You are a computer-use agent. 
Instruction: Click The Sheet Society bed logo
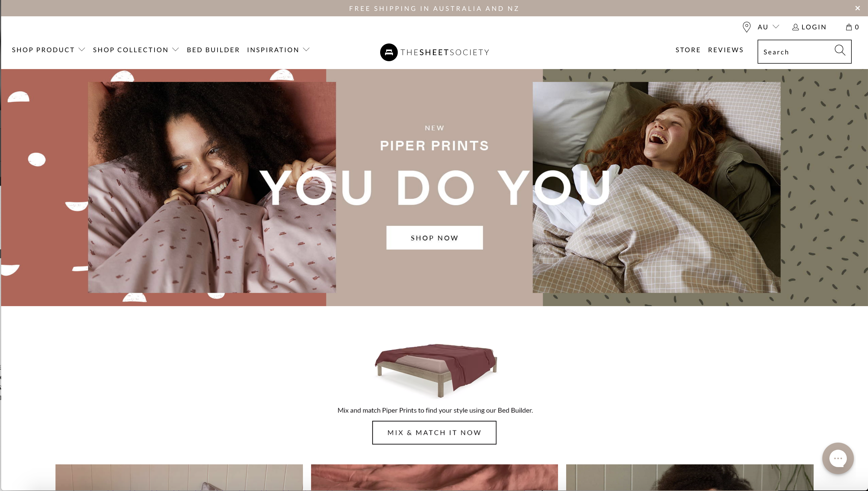pos(389,52)
